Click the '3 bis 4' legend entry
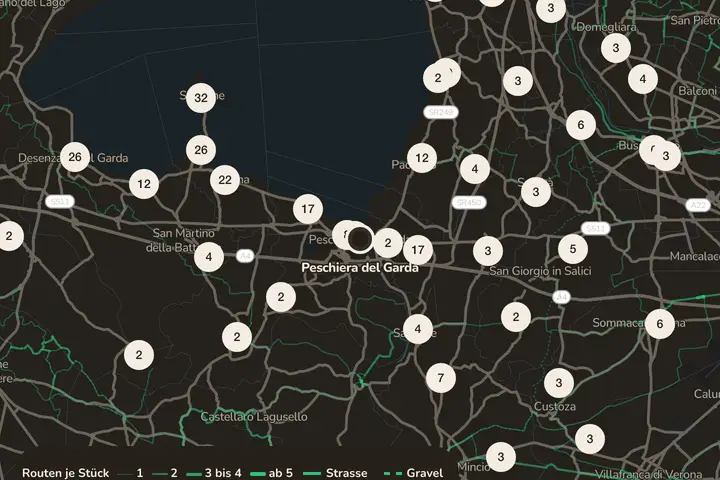The image size is (720, 480). click(x=214, y=473)
